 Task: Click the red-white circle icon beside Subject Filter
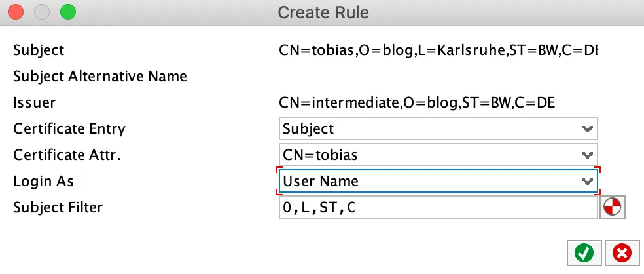[613, 207]
